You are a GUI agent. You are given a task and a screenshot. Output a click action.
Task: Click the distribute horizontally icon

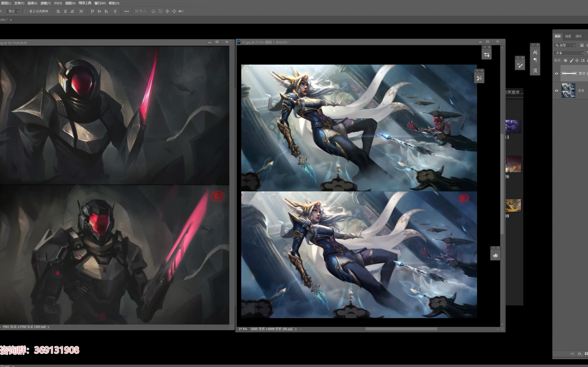pyautogui.click(x=115, y=11)
